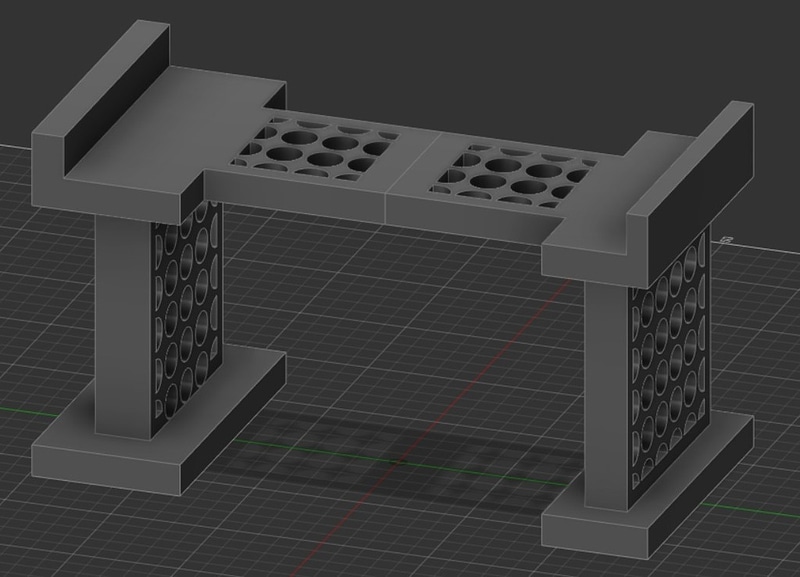Select the right pillar's base plate
This screenshot has width=800, height=577.
pos(647,484)
